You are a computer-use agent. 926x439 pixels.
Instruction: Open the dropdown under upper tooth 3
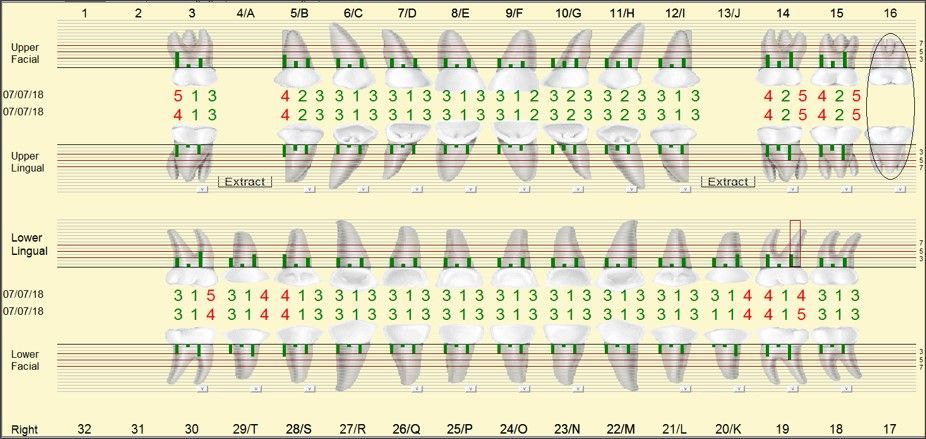click(203, 190)
